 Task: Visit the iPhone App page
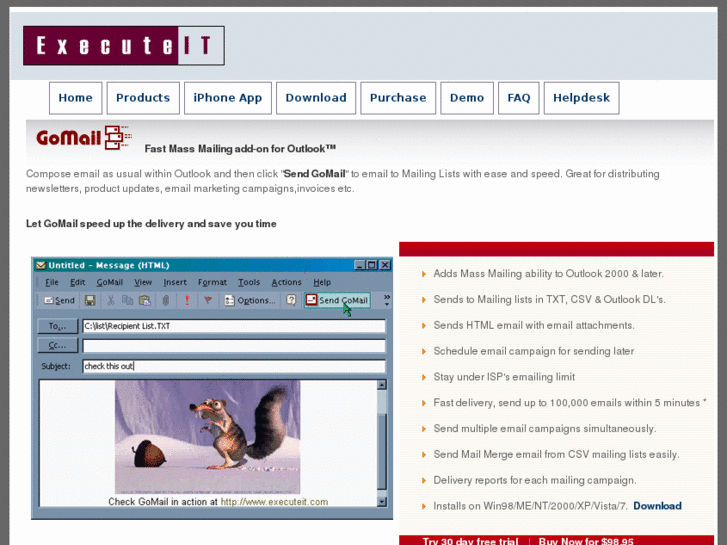(228, 98)
